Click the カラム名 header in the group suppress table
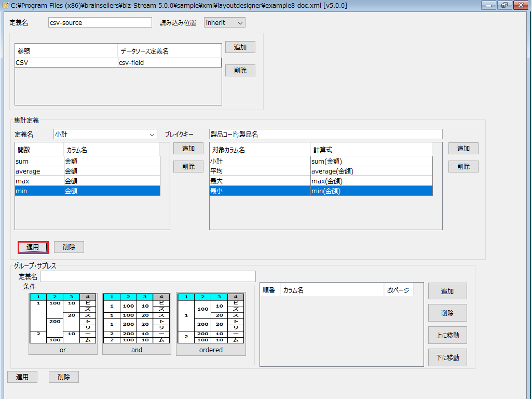 point(332,290)
